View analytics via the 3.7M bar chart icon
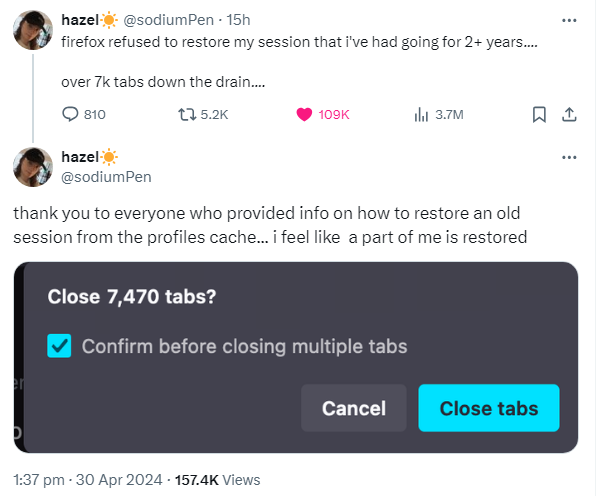Image resolution: width=596 pixels, height=496 pixels. (421, 114)
